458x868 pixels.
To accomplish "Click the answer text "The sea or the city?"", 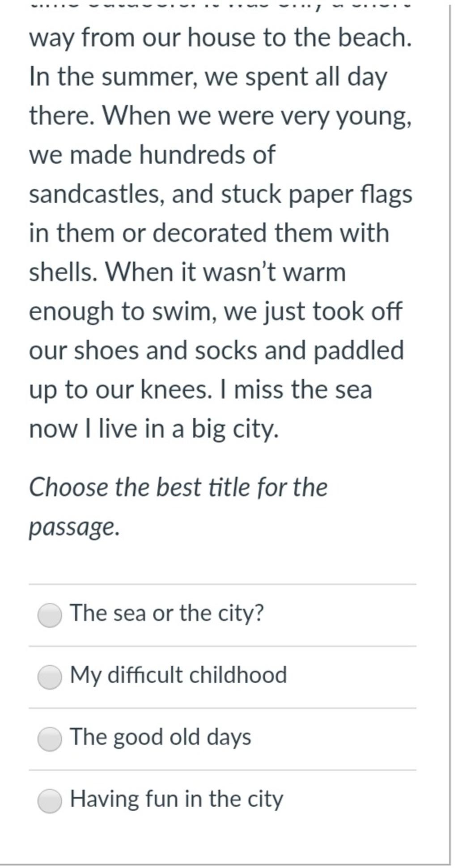I will pyautogui.click(x=167, y=613).
